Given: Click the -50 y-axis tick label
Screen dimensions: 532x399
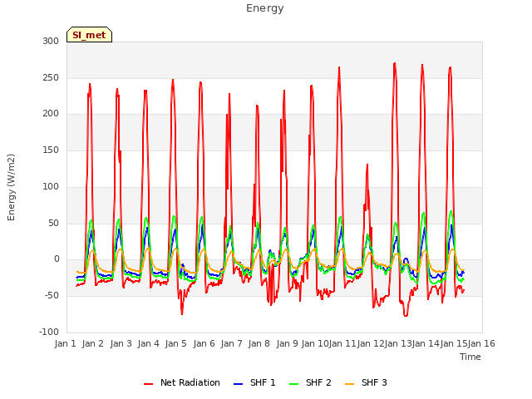Looking at the screenshot, I should pos(52,296).
